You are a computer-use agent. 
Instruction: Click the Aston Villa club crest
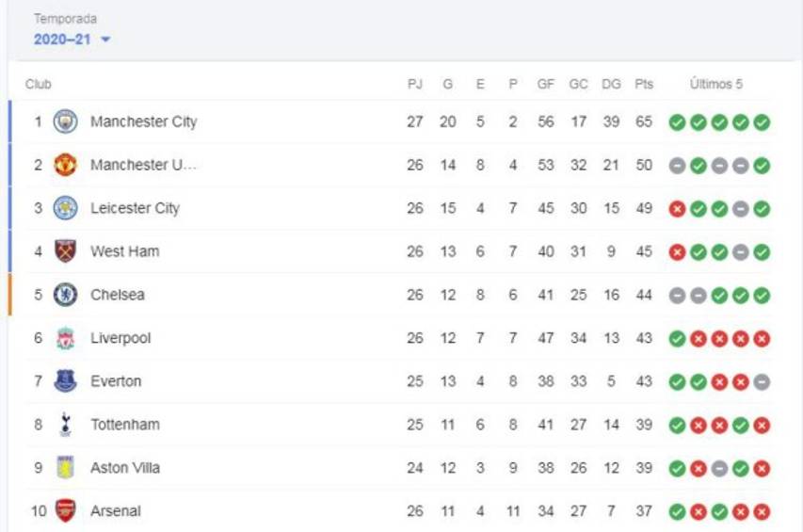65,468
